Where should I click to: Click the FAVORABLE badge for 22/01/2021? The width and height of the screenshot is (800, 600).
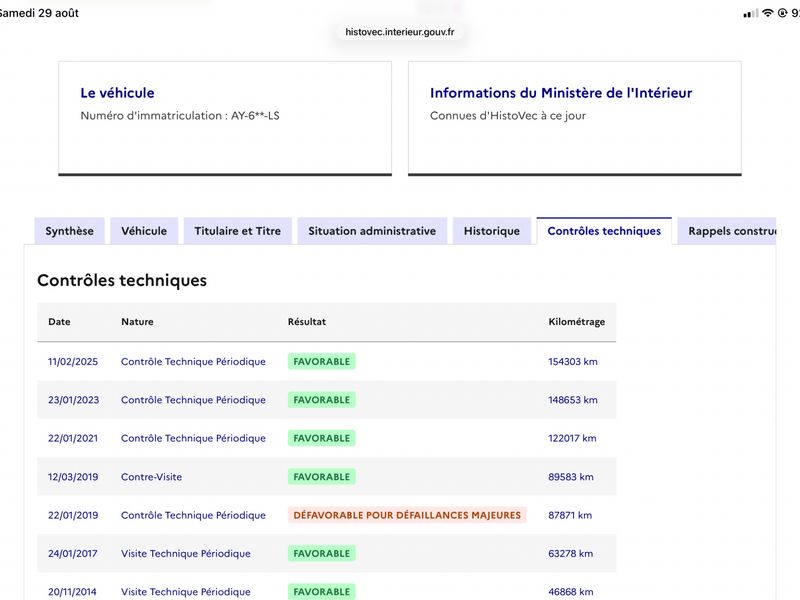click(322, 438)
